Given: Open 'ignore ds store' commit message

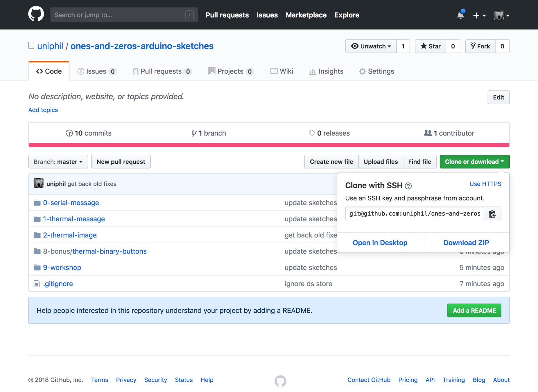Looking at the screenshot, I should point(308,284).
